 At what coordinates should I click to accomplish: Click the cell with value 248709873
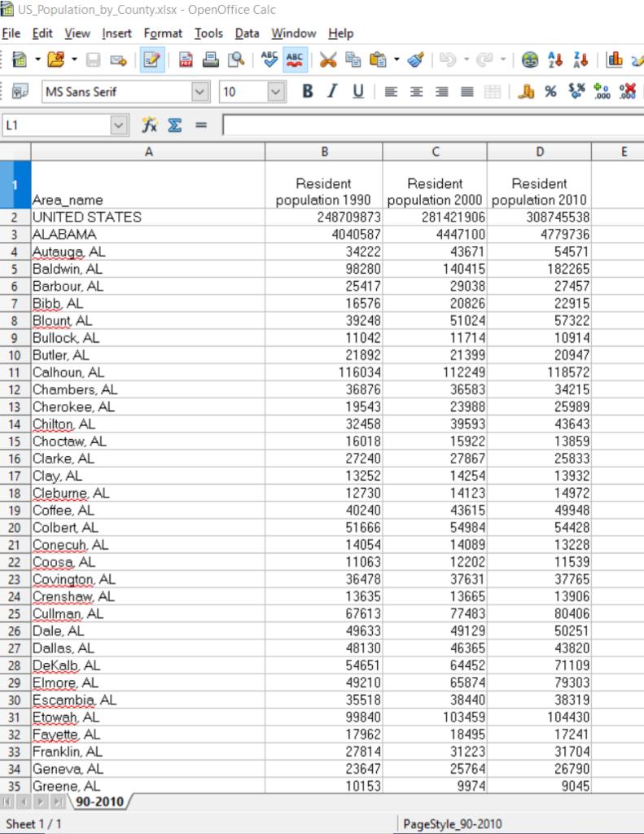pyautogui.click(x=324, y=217)
